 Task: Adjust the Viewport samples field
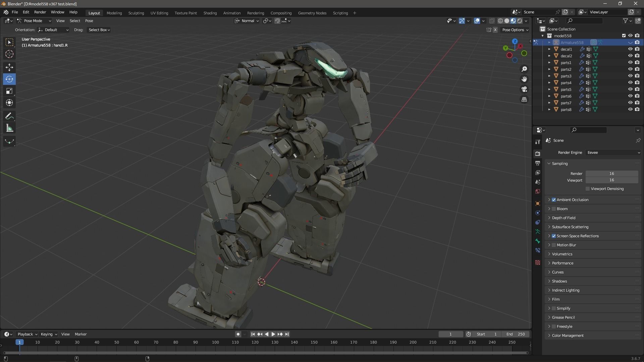coord(612,180)
